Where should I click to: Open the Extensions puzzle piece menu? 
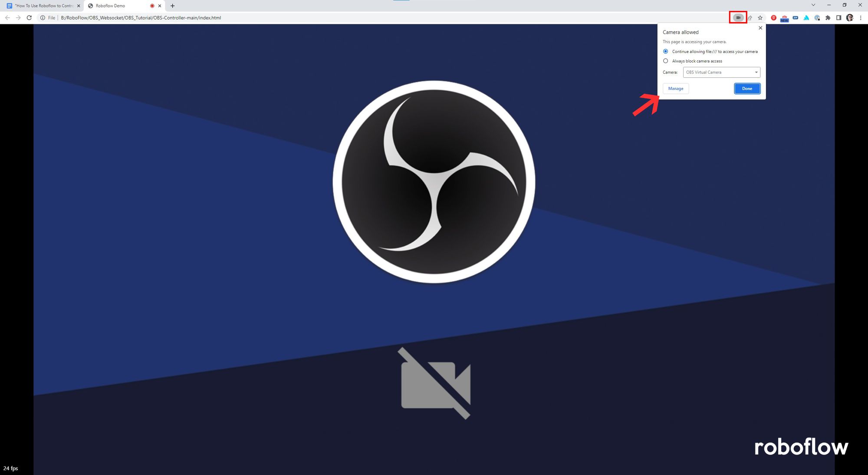pyautogui.click(x=828, y=18)
